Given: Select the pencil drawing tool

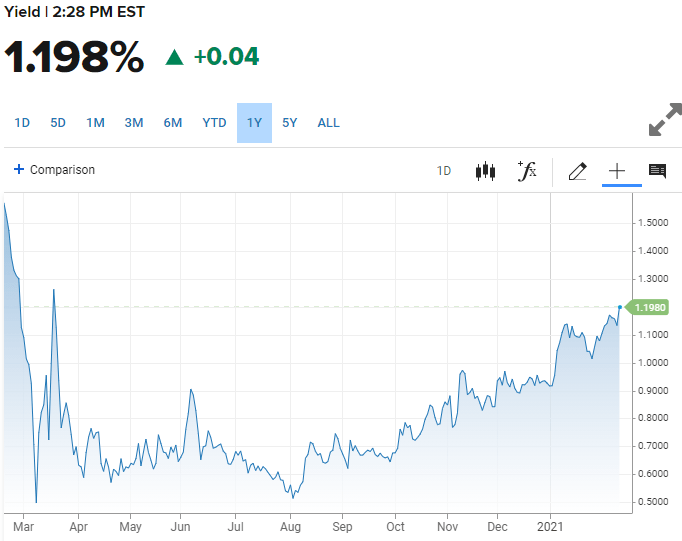Looking at the screenshot, I should tap(578, 171).
